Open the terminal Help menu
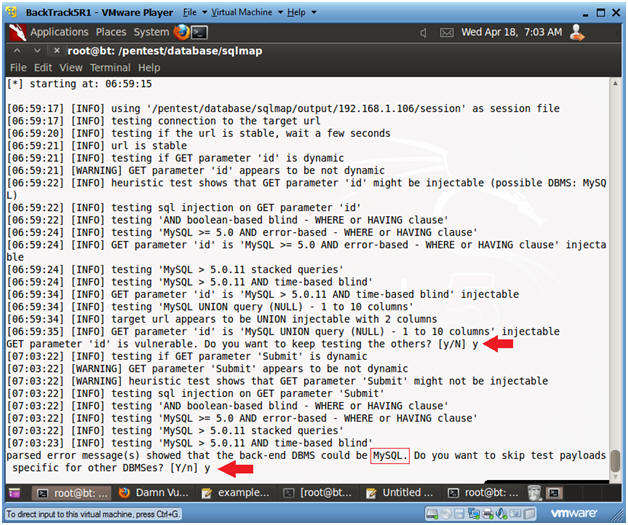 149,68
